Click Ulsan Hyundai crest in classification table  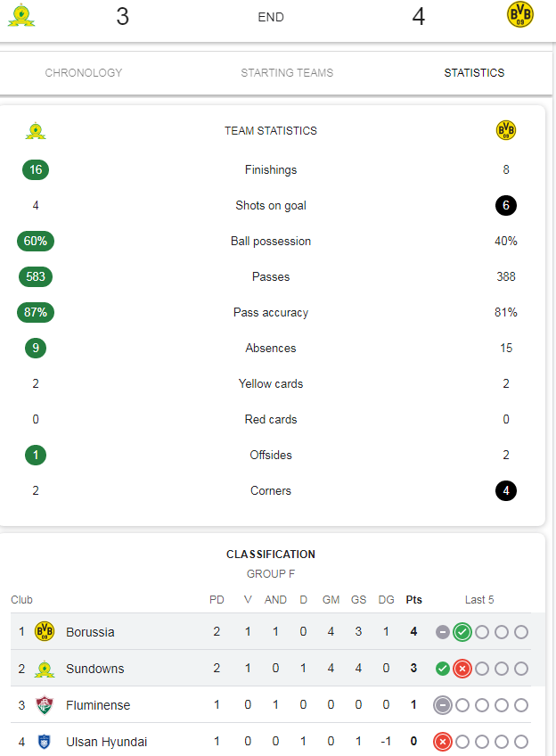[44, 742]
